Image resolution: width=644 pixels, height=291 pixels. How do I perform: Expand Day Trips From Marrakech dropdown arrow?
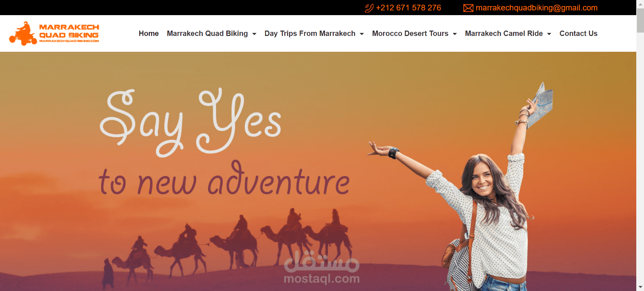coord(362,34)
